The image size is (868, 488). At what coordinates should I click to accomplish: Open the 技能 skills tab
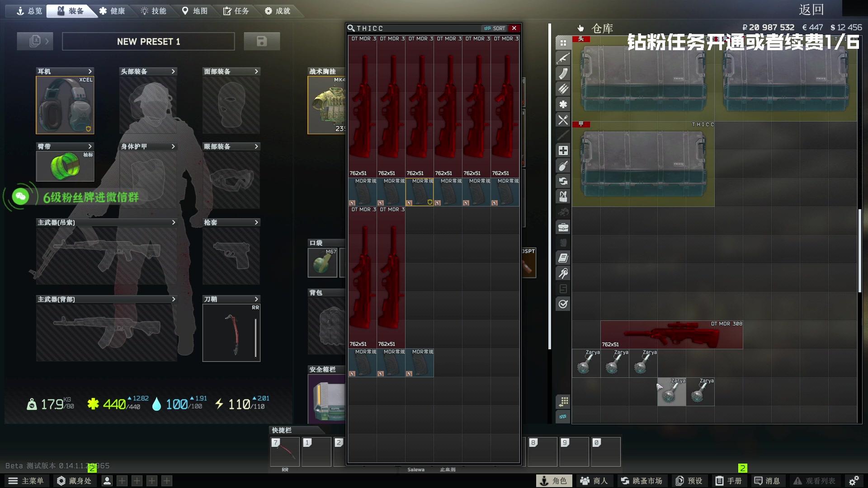[154, 11]
